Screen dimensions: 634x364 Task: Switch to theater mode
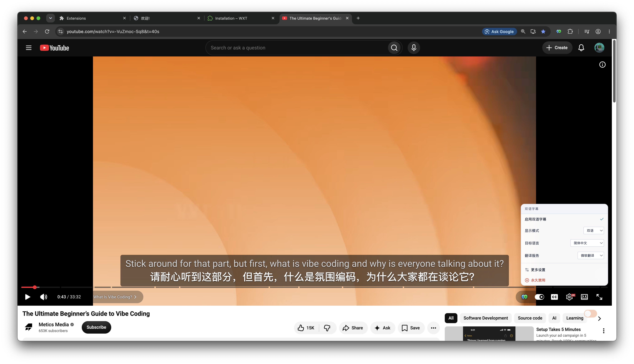pos(584,297)
